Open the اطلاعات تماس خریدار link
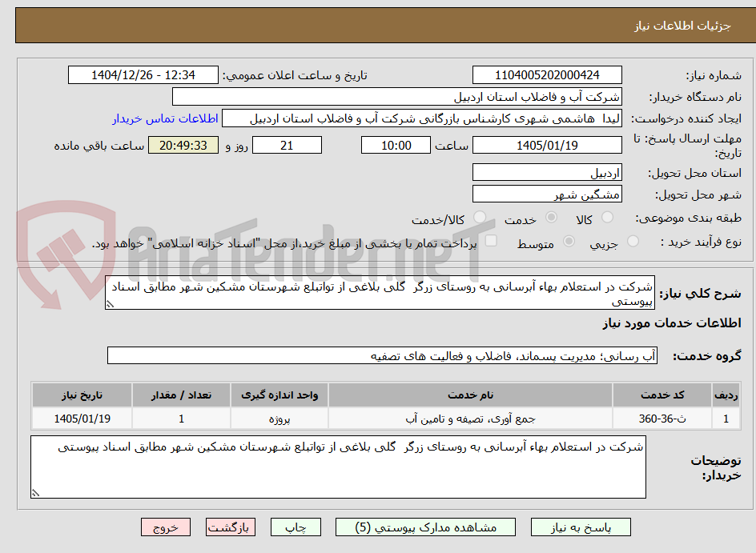Image resolution: width=756 pixels, height=553 pixels. tap(165, 118)
